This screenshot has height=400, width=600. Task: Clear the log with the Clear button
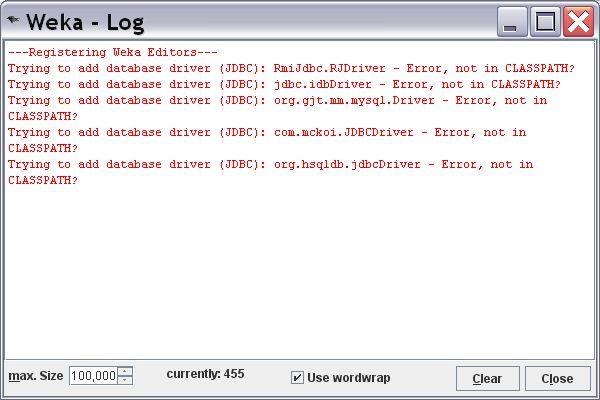(488, 379)
